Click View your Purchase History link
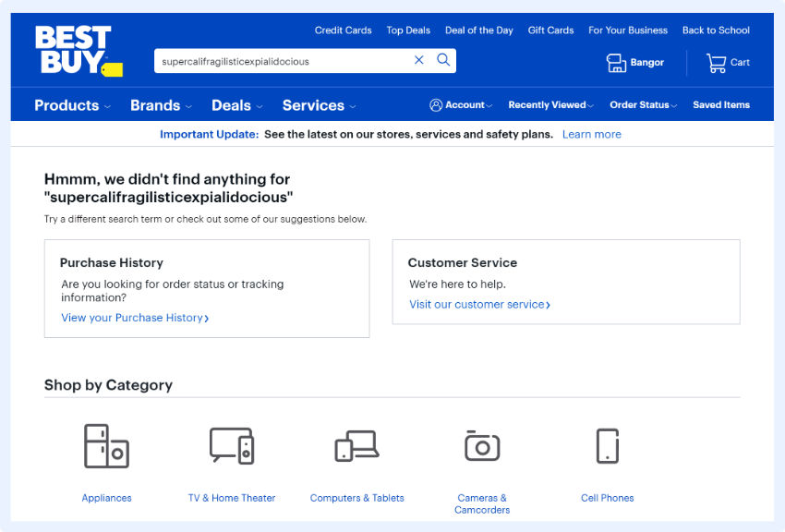Screen dimensions: 785x532 [135, 318]
